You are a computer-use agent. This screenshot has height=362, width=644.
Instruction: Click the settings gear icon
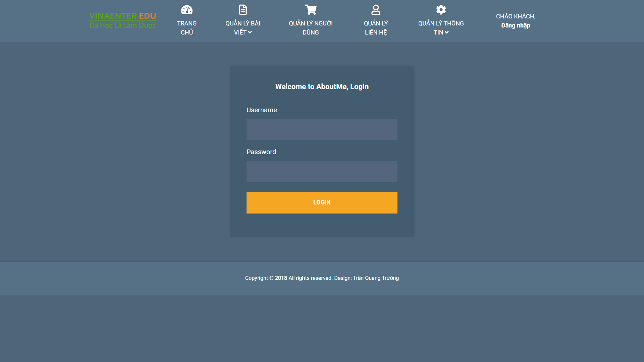coord(441,10)
